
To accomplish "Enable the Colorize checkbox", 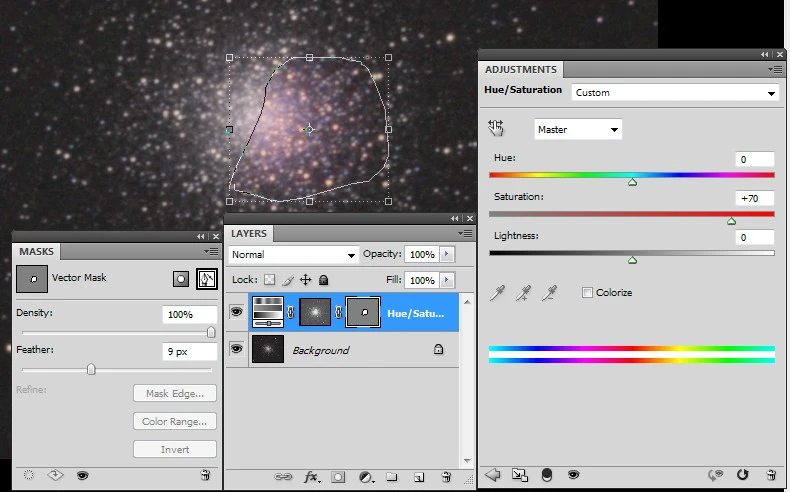I will point(588,293).
